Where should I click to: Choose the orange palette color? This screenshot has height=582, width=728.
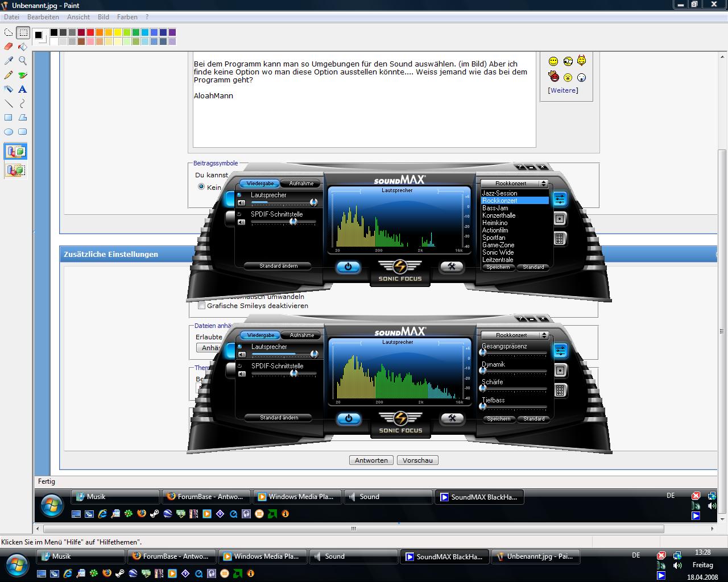coord(100,32)
